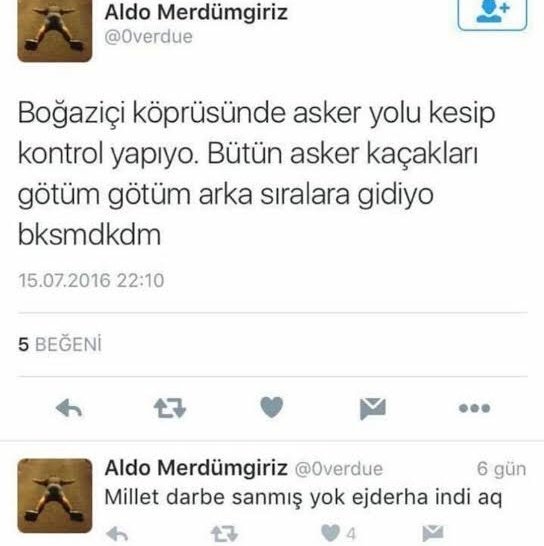Like the main tweet with heart

coord(272,407)
